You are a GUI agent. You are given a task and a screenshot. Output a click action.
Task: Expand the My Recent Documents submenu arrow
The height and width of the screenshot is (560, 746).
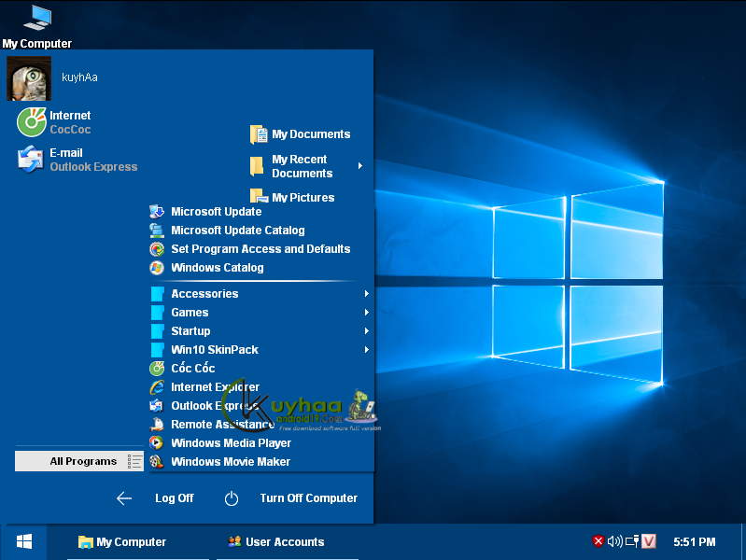pos(360,165)
